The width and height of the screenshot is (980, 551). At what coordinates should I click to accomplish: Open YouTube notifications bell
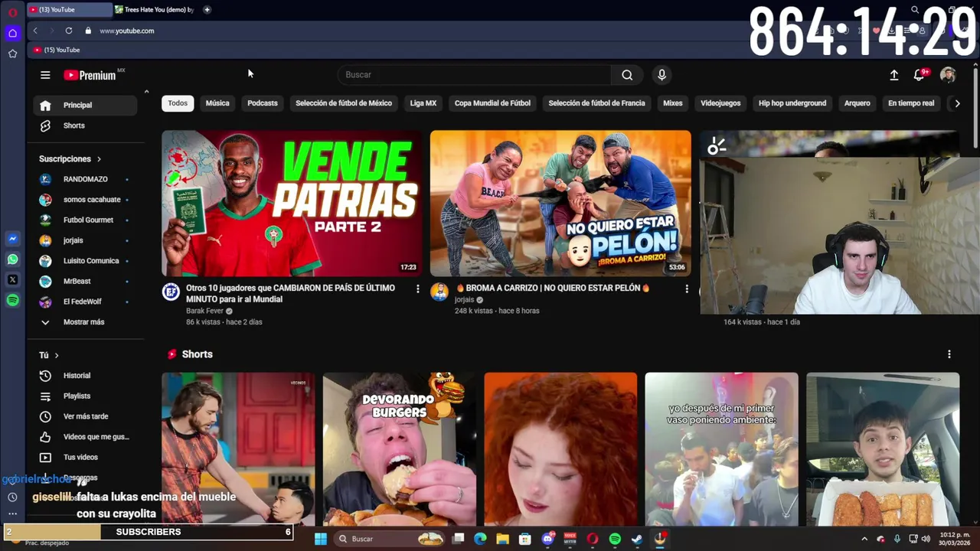[920, 75]
